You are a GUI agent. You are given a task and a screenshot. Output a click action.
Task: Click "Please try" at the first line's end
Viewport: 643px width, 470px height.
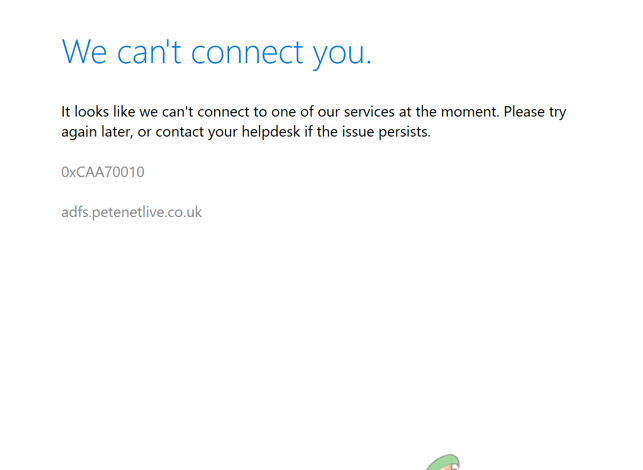535,111
